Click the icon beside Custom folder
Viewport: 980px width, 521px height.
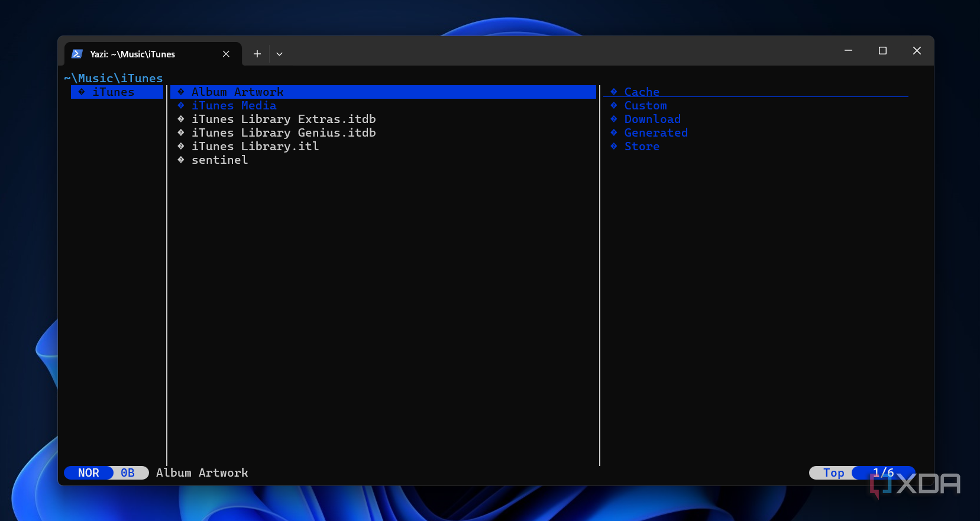[614, 105]
